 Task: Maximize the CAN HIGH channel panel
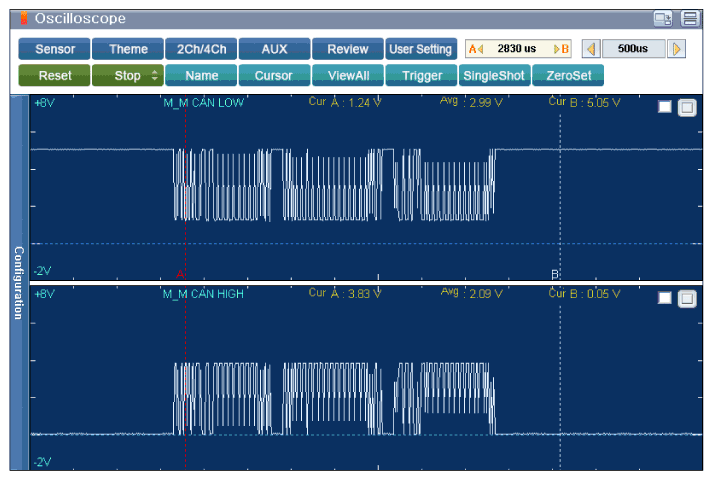pos(687,298)
